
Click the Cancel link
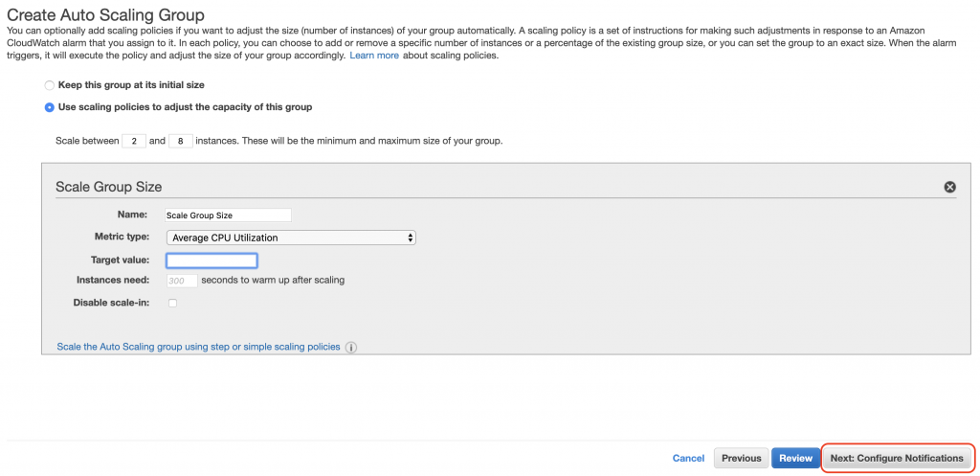(688, 459)
